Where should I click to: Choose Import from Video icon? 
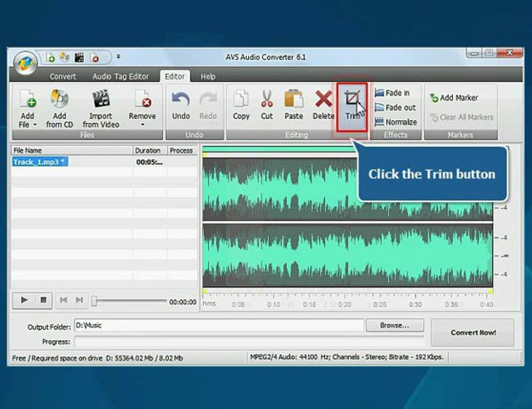click(101, 99)
